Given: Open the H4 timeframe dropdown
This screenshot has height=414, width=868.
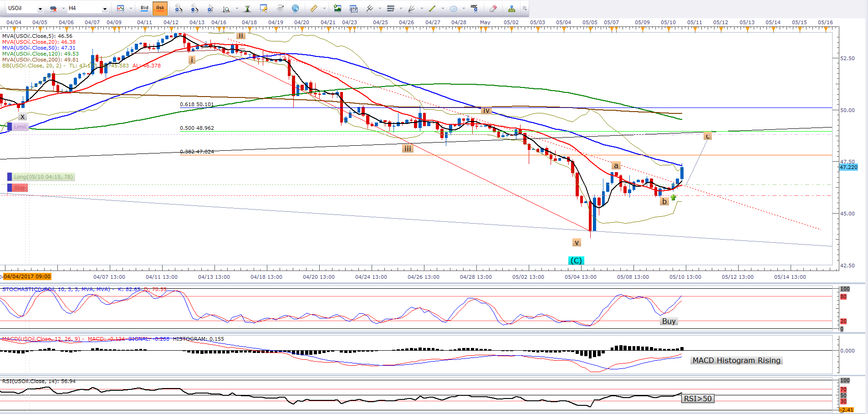Looking at the screenshot, I should (x=105, y=9).
